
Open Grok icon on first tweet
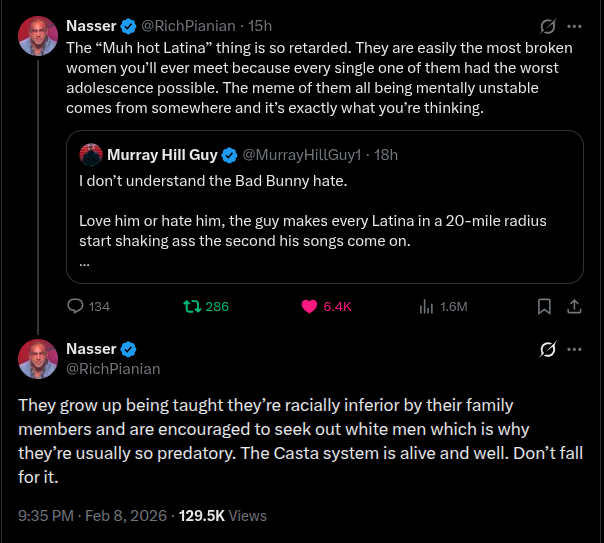pos(547,26)
